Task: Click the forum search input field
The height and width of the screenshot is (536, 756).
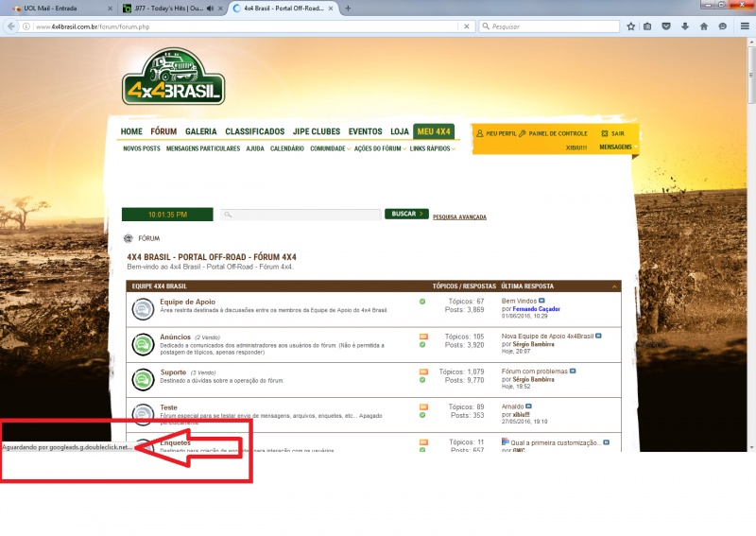Action: tap(301, 215)
